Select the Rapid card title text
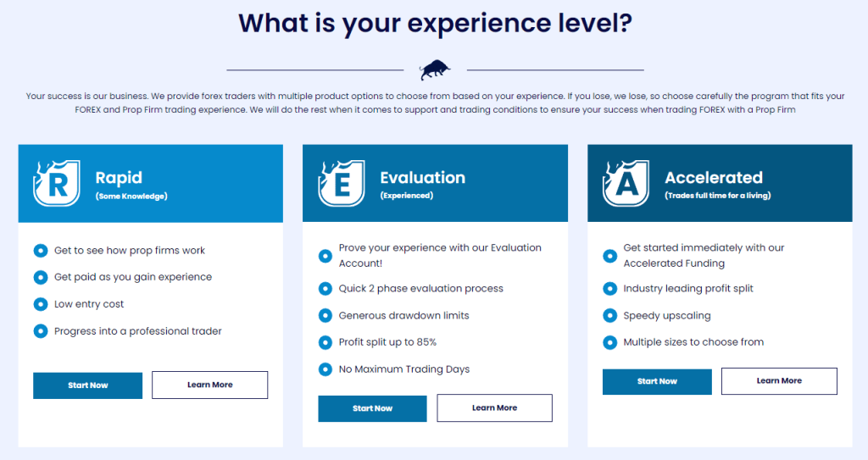 (x=119, y=177)
